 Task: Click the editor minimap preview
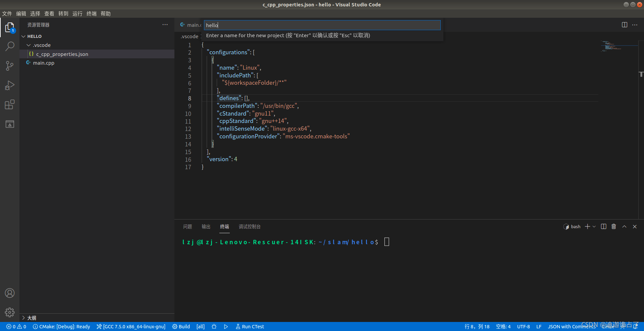click(x=619, y=46)
